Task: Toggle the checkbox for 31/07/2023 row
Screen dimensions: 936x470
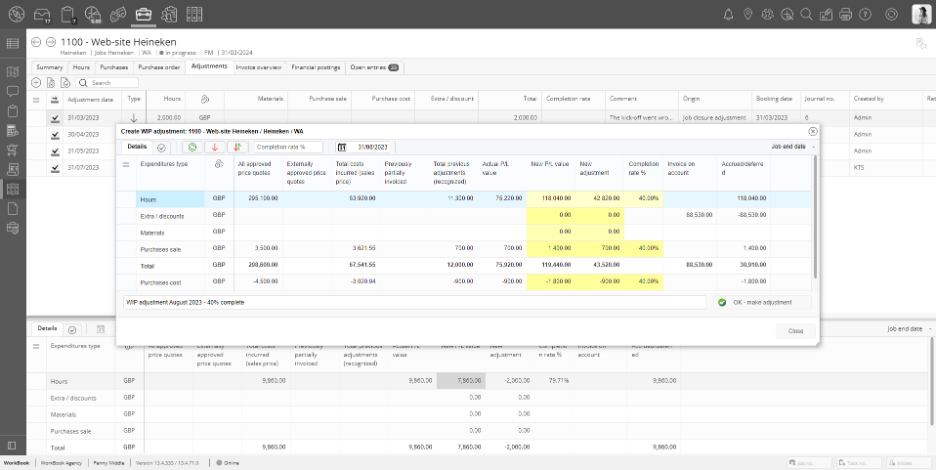Action: 55,167
